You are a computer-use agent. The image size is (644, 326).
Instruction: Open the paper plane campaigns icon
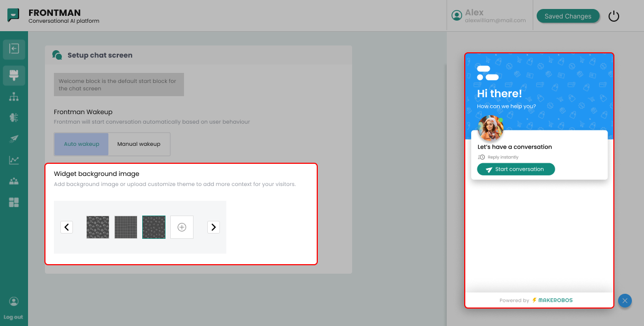[x=14, y=138]
